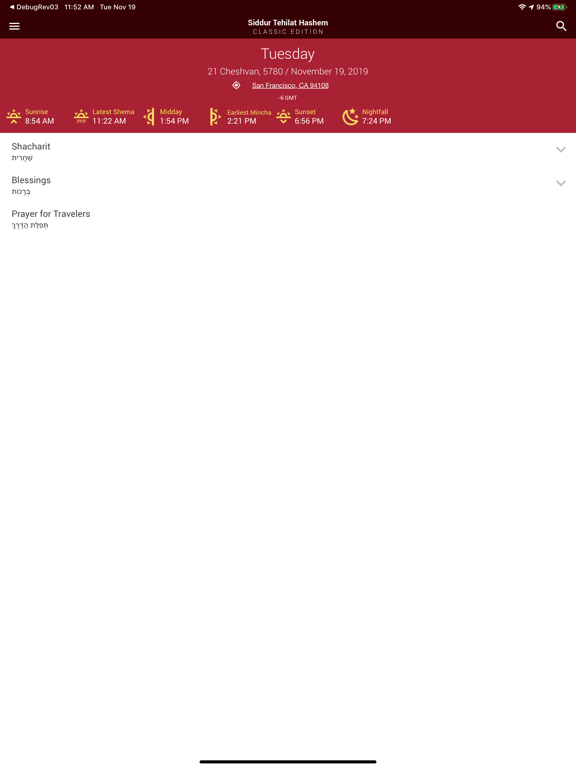Tap Sunrise time 8:54 AM
Viewport: 576px width, 768px height.
[40, 121]
